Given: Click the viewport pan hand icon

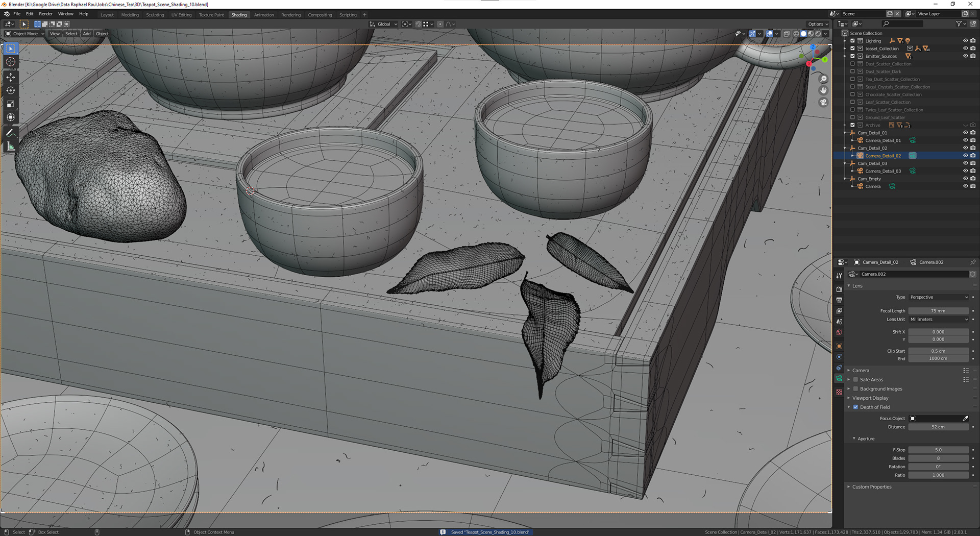Looking at the screenshot, I should [823, 90].
